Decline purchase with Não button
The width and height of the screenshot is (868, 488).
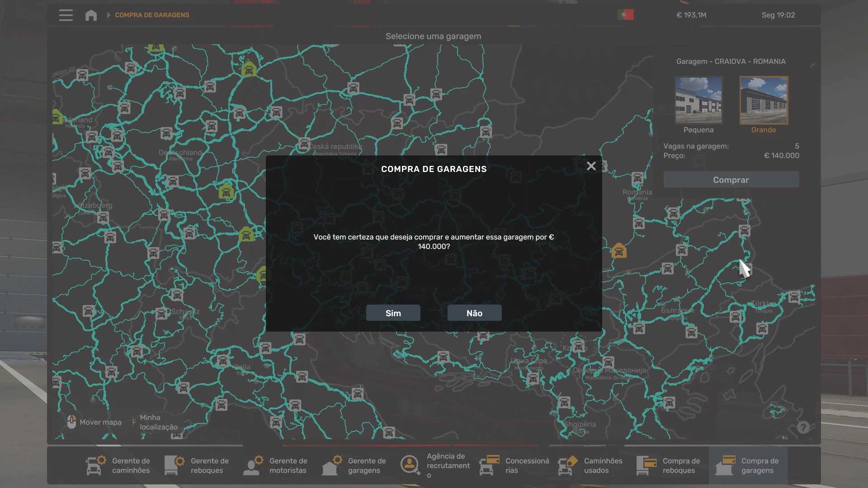(474, 313)
